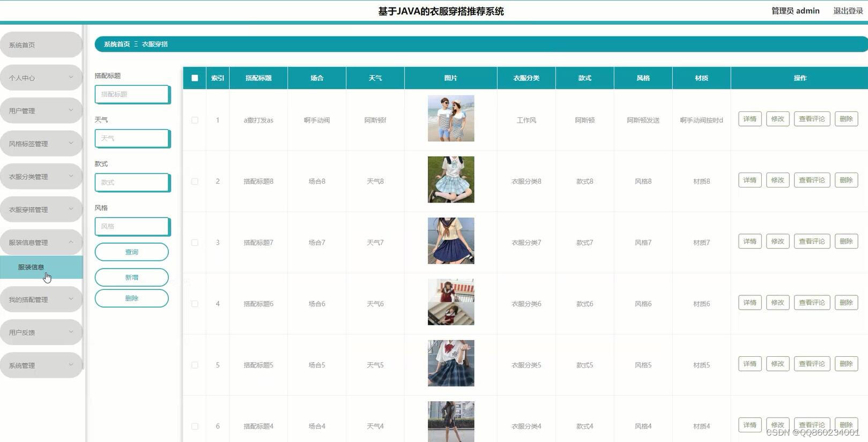This screenshot has height=442, width=868.
Task: Focus the 风格 filter input
Action: click(x=132, y=226)
